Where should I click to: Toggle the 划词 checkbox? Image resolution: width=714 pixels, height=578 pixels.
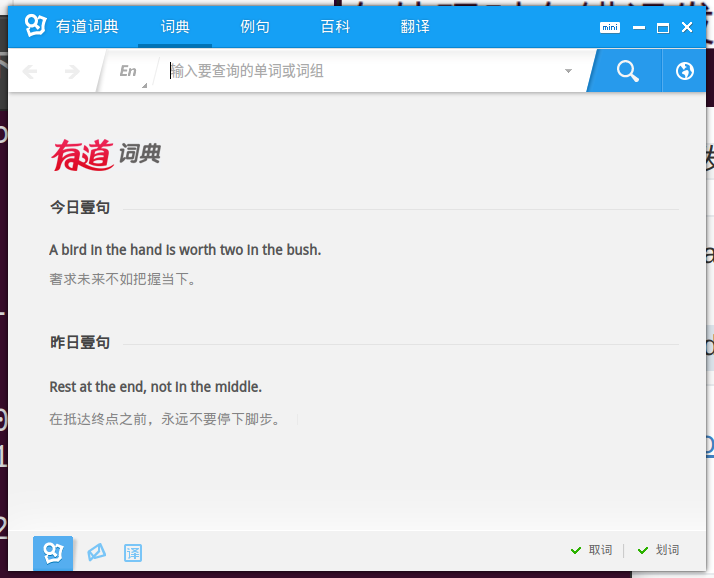pos(658,550)
